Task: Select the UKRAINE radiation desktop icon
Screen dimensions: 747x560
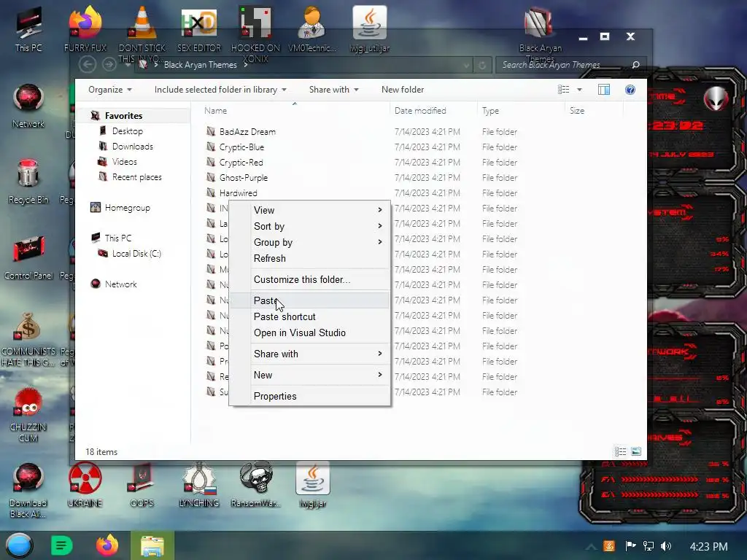Action: (85, 485)
